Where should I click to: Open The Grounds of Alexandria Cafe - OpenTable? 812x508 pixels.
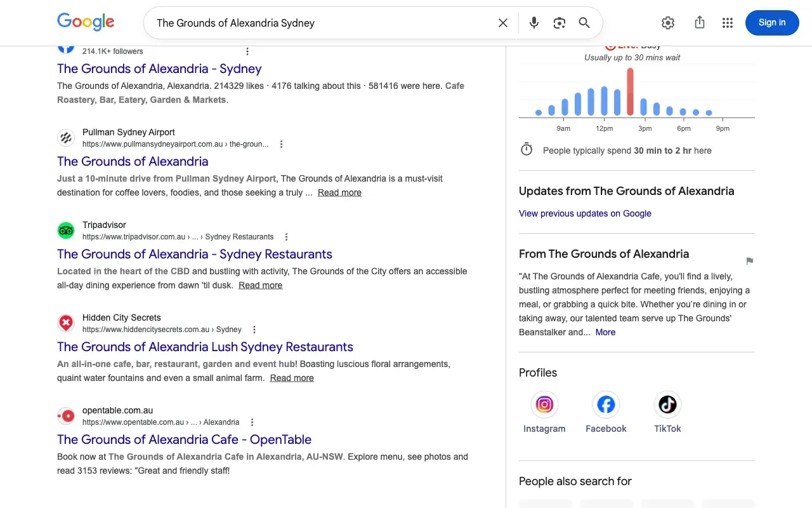[184, 439]
